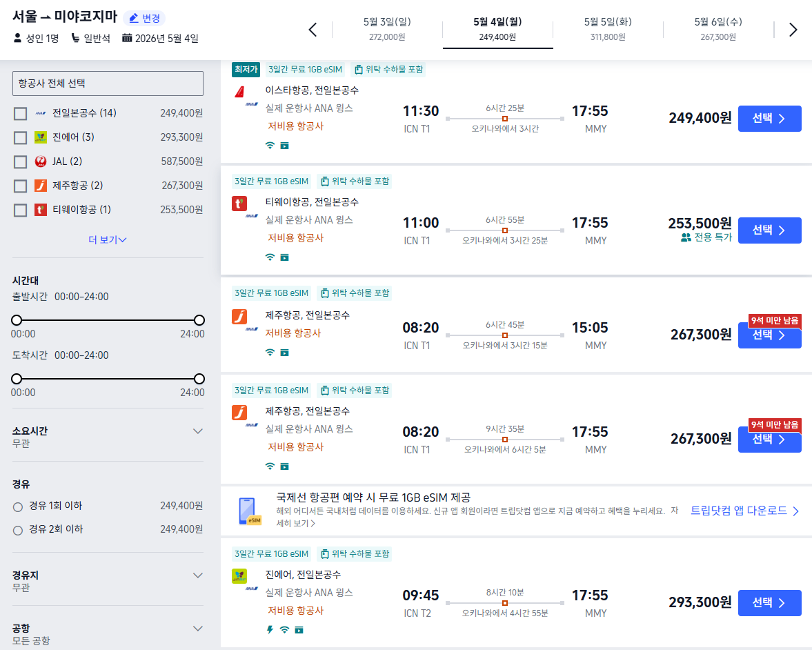Expand airline list with 더 보기
812x650 pixels.
coord(107,240)
